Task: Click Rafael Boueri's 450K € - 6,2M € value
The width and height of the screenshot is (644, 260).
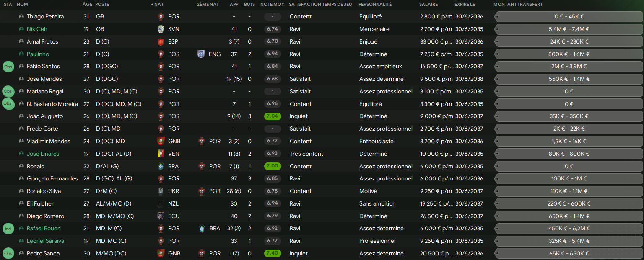Action: coord(569,229)
